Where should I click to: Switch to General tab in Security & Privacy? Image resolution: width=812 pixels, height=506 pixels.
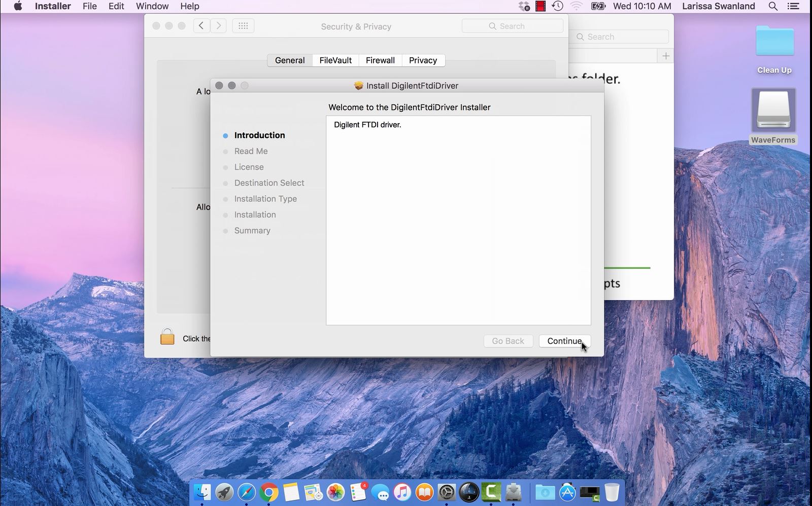290,60
